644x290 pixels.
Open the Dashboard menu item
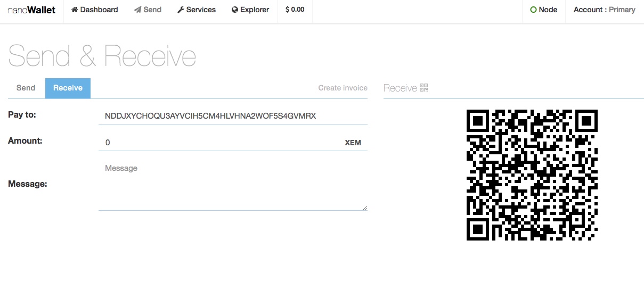pos(95,10)
